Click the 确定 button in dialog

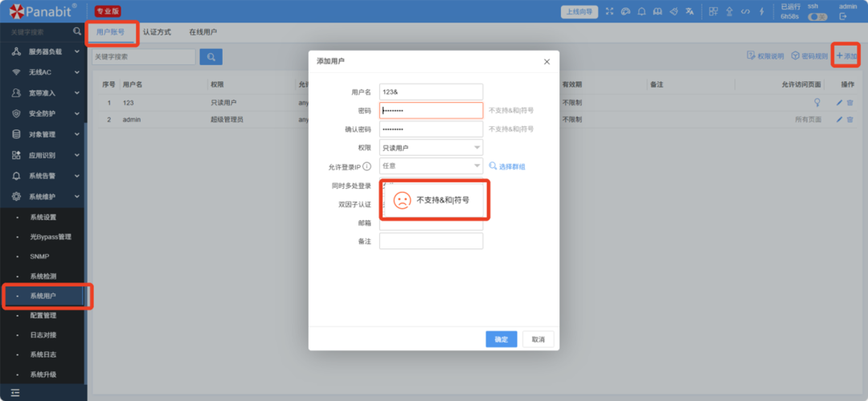pos(502,339)
